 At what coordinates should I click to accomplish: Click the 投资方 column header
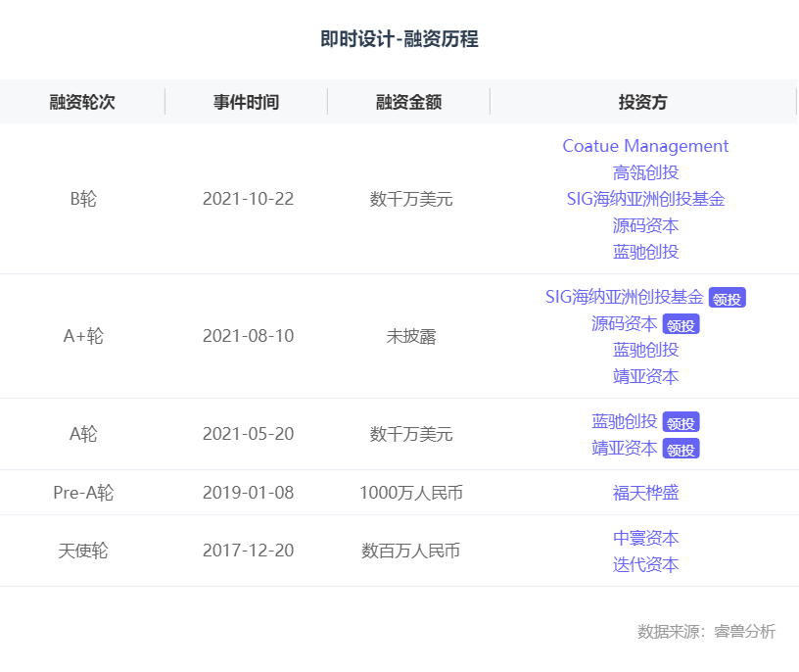(643, 102)
